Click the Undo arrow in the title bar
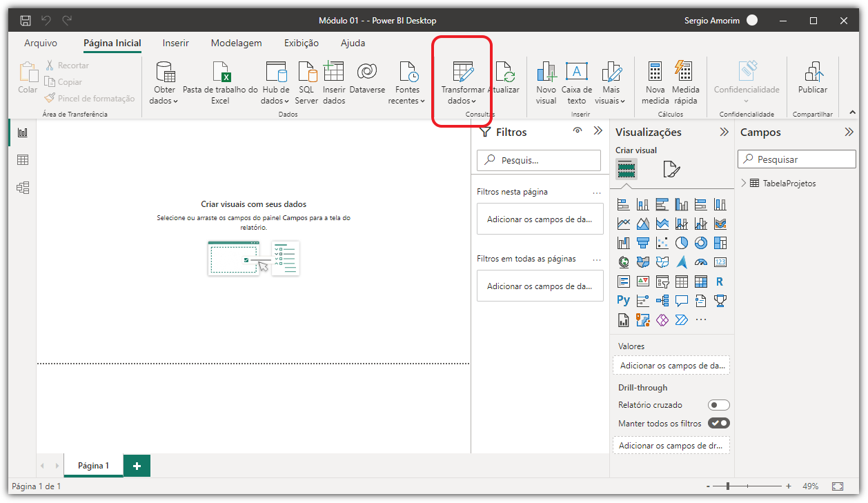This screenshot has height=503, width=868. pos(46,21)
